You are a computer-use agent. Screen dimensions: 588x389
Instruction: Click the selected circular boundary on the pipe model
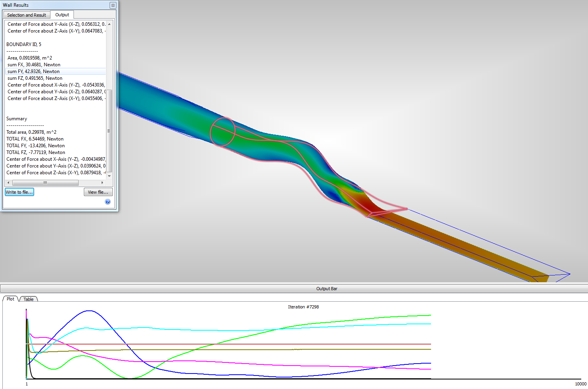coord(223,132)
